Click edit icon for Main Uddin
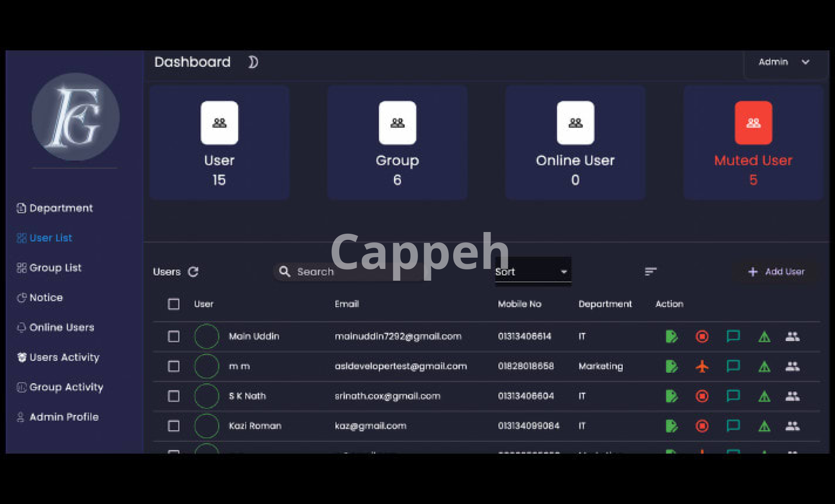The width and height of the screenshot is (835, 504). (671, 336)
